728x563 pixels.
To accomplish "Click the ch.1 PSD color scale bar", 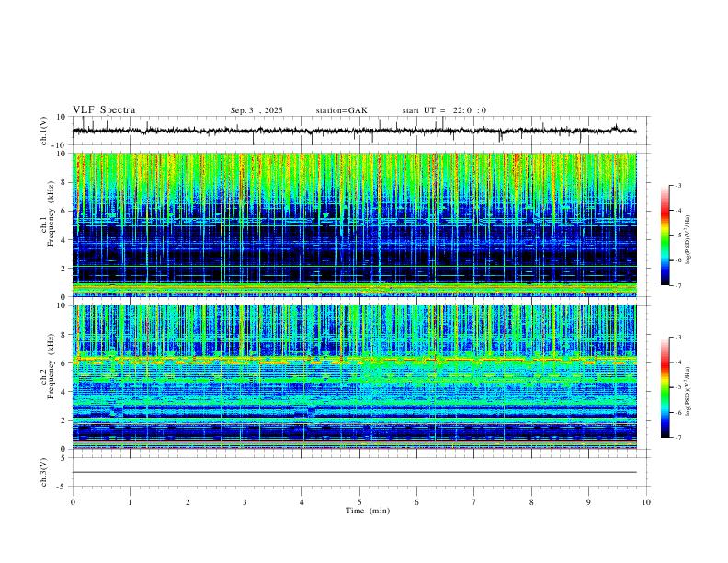I will pyautogui.click(x=665, y=236).
